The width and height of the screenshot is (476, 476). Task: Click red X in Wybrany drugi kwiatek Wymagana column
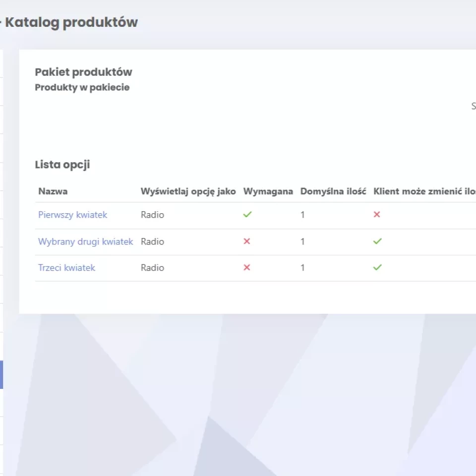247,241
